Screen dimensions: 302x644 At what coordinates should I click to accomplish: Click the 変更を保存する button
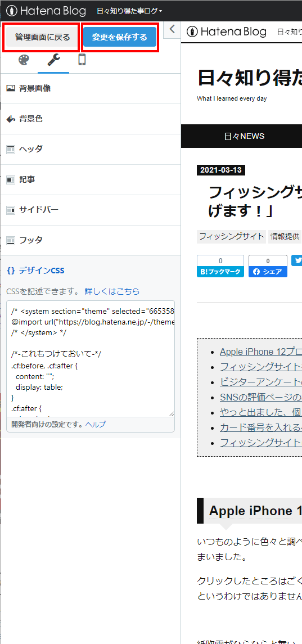coord(120,37)
